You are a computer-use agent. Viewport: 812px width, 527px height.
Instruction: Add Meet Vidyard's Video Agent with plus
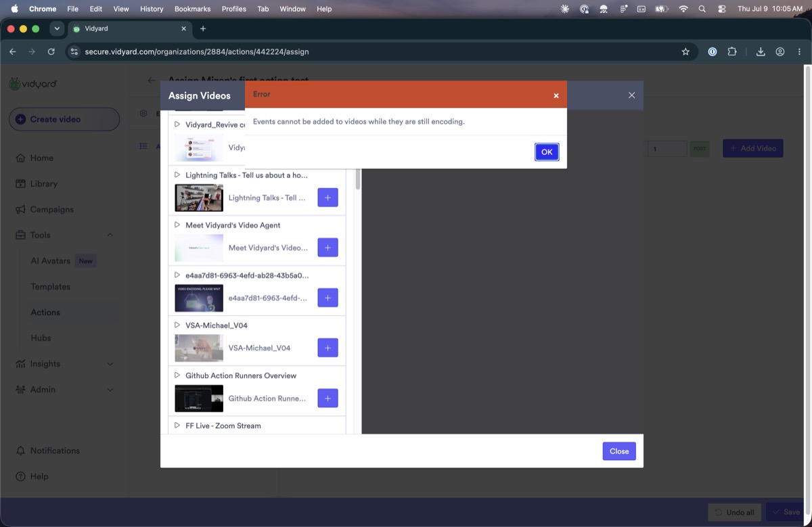point(328,248)
